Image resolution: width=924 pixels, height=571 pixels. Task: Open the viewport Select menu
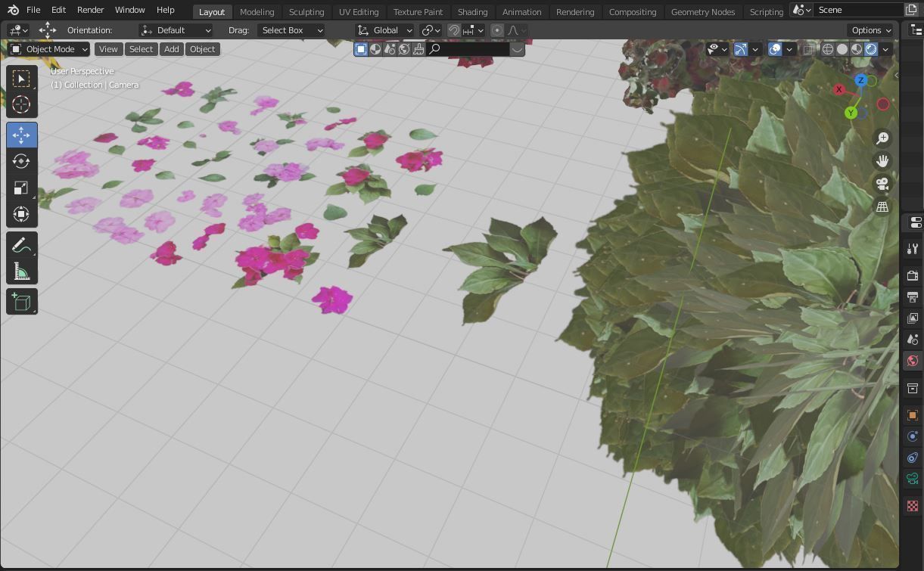(x=141, y=49)
